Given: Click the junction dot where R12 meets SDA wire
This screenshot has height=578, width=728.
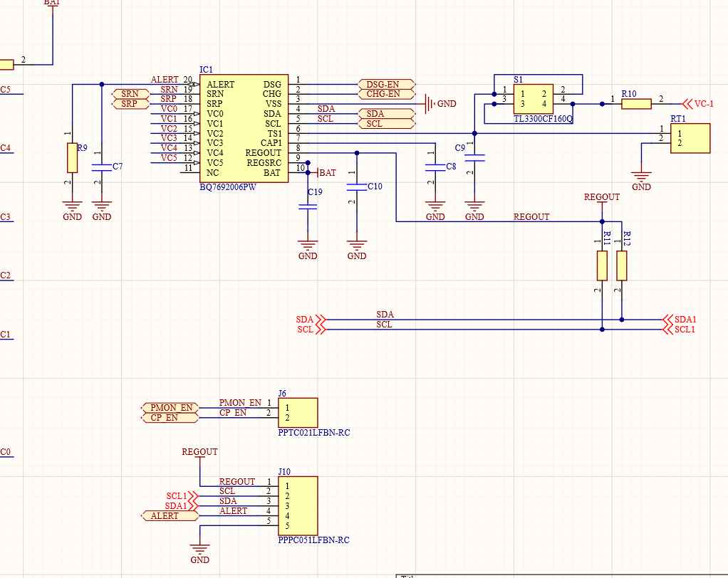Looking at the screenshot, I should click(x=622, y=320).
